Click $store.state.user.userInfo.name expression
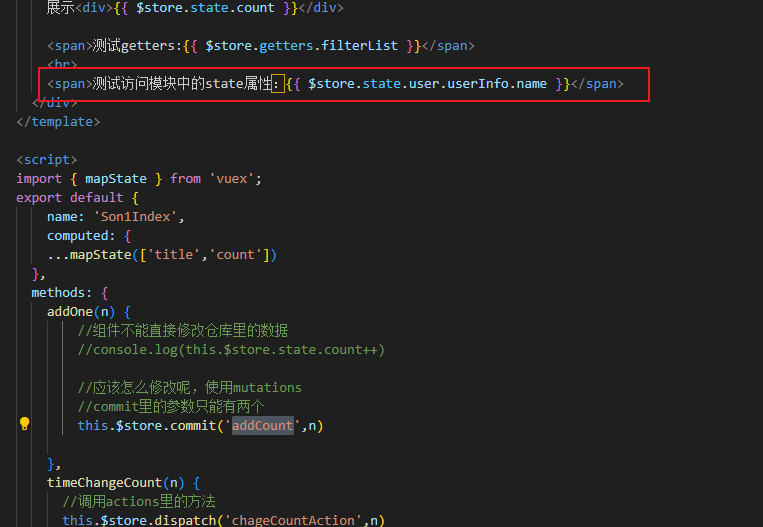The height and width of the screenshot is (527, 763). (427, 84)
